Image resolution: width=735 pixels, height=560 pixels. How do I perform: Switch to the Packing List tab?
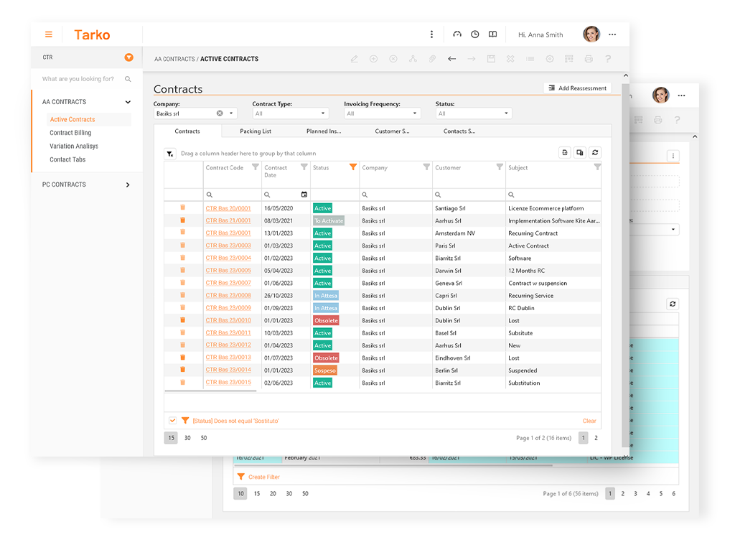(x=256, y=131)
